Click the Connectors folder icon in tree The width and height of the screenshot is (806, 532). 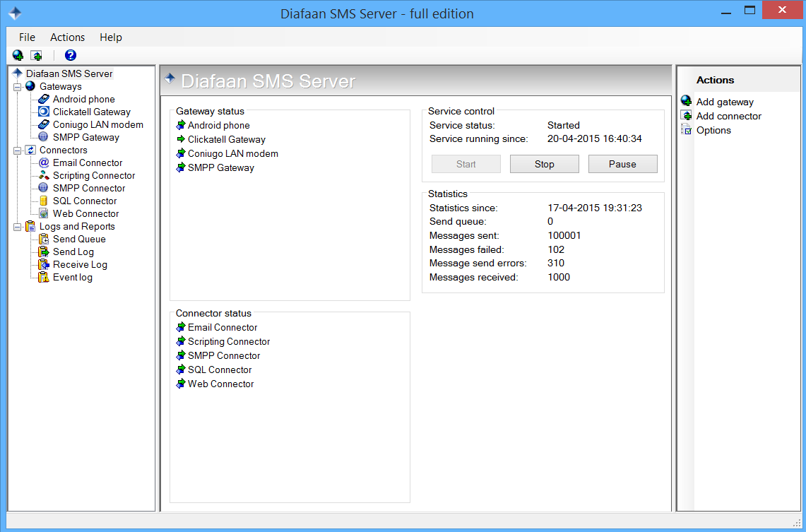click(x=30, y=150)
